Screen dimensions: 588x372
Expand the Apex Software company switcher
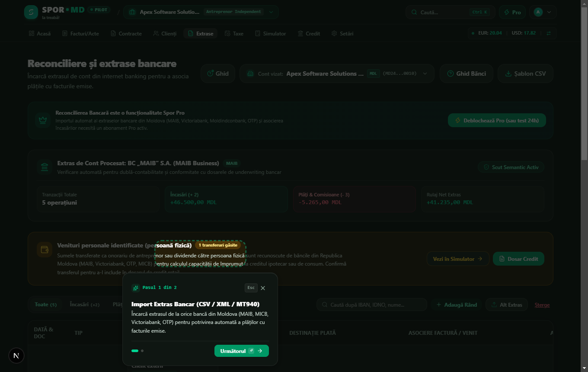(201, 12)
